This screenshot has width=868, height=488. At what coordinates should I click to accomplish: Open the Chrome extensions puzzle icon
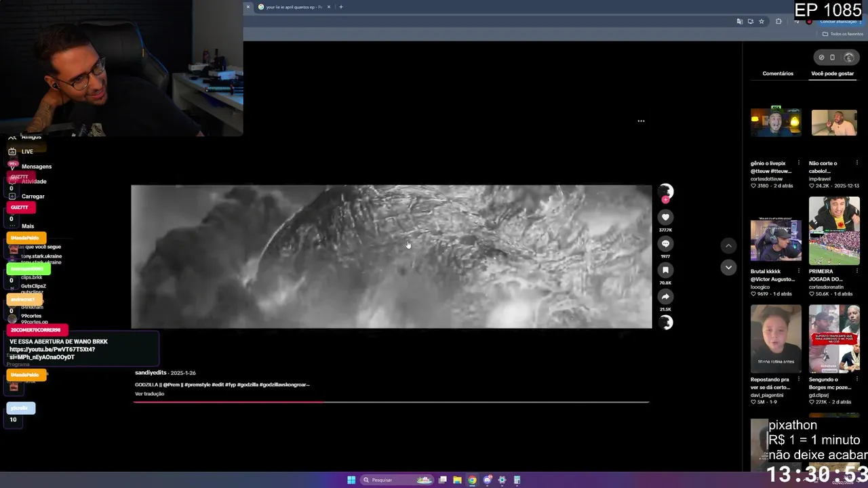coord(778,22)
